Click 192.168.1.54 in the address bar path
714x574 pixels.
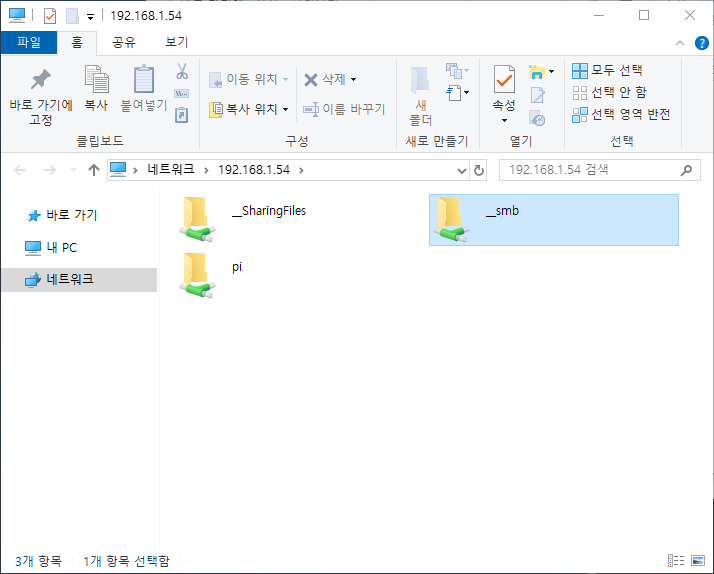(254, 170)
